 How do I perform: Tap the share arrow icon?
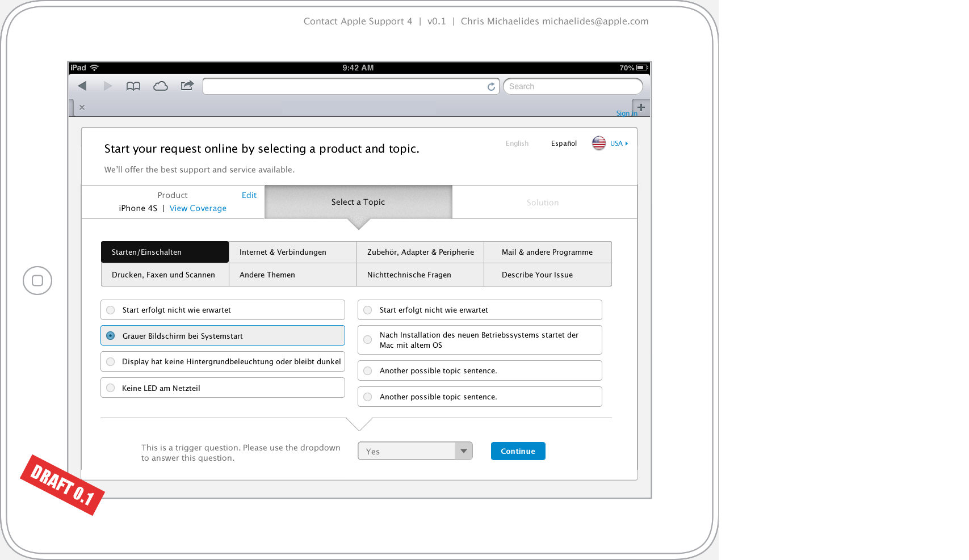187,86
